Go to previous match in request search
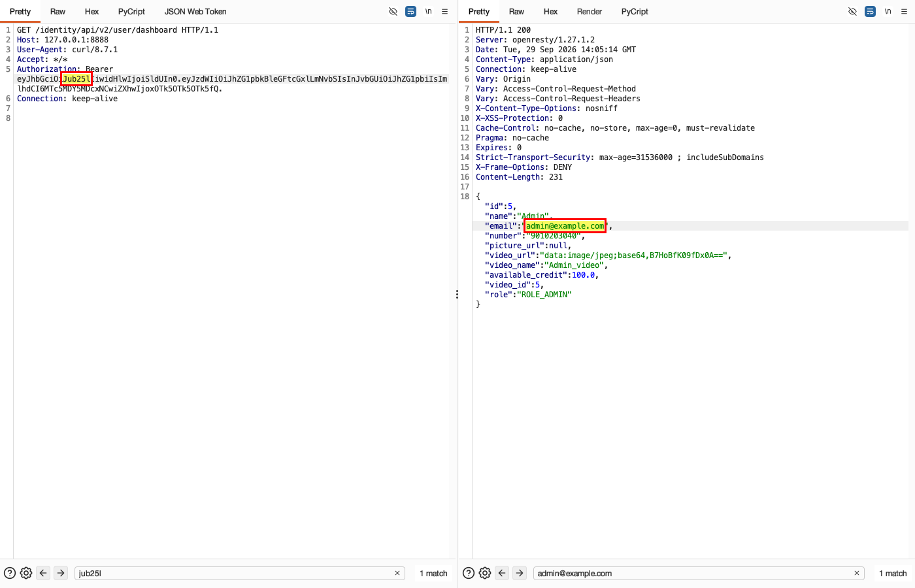915x588 pixels. (x=43, y=573)
